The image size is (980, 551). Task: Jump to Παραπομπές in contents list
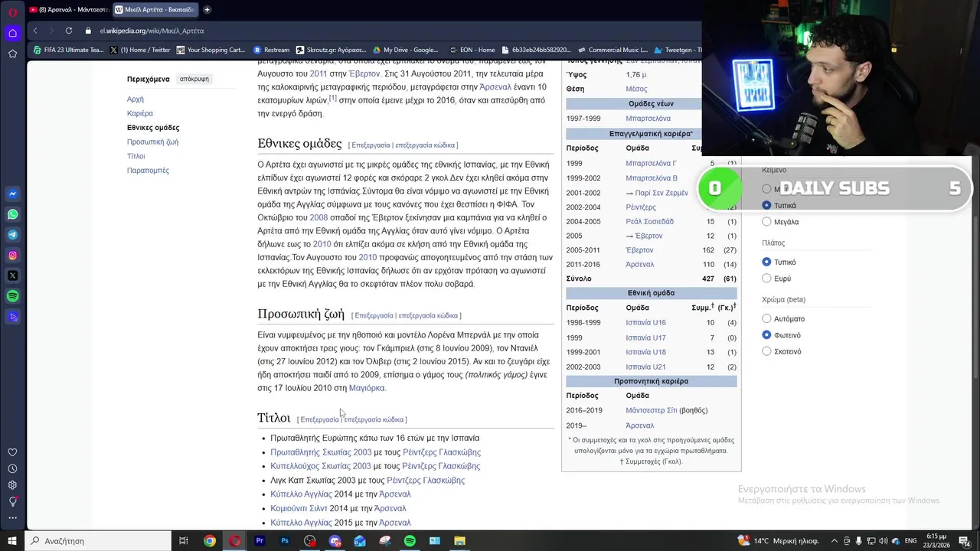click(x=148, y=170)
